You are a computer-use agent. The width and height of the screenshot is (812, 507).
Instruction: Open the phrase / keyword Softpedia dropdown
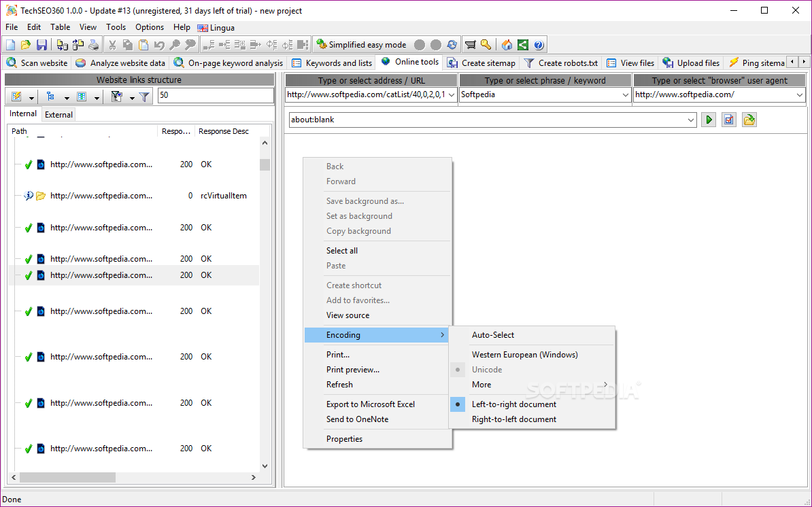pyautogui.click(x=625, y=94)
